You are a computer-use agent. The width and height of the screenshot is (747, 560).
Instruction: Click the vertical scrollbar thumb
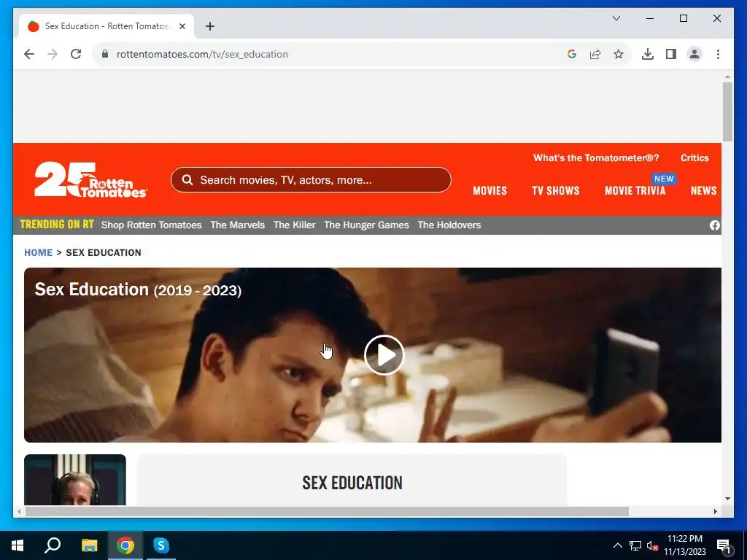[x=727, y=112]
